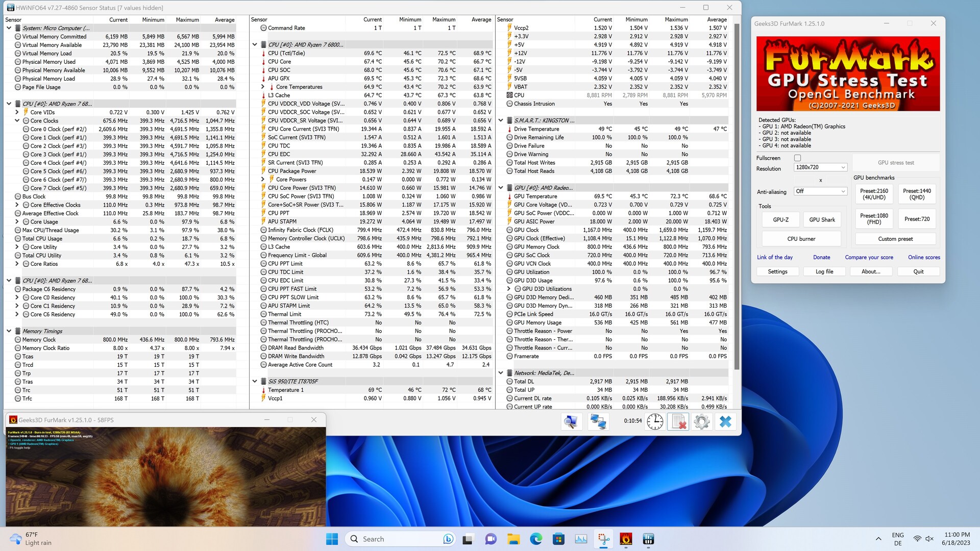Viewport: 980px width, 551px height.
Task: Click the remote network monitors icon
Action: (x=598, y=421)
